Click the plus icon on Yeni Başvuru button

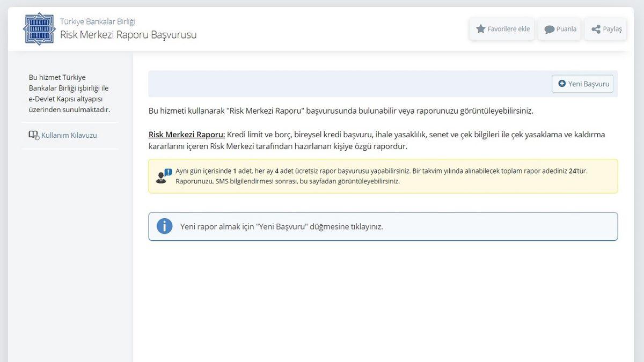tap(562, 84)
